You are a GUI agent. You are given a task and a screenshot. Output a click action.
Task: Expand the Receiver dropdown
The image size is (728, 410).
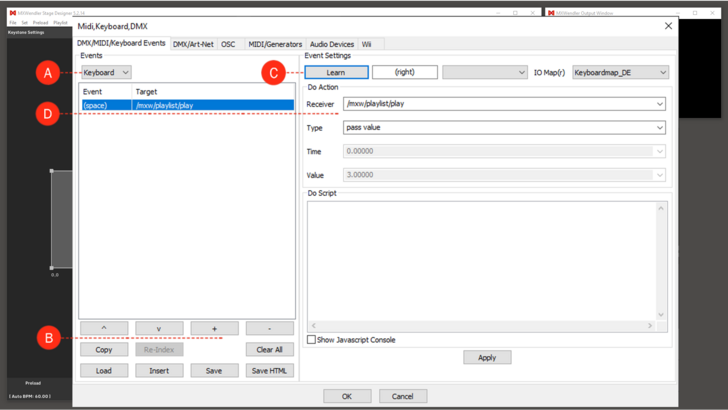659,104
